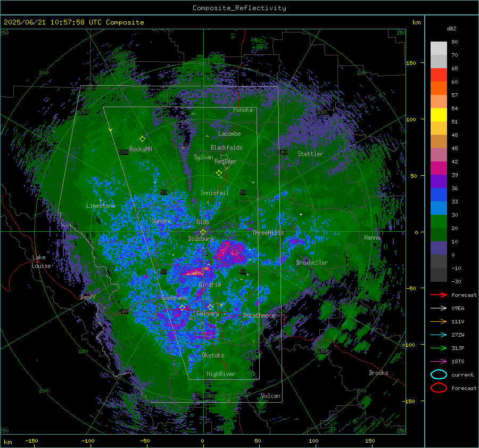
Task: Click the magenta swatch between 42 and 39 dBZ
Action: (439, 168)
